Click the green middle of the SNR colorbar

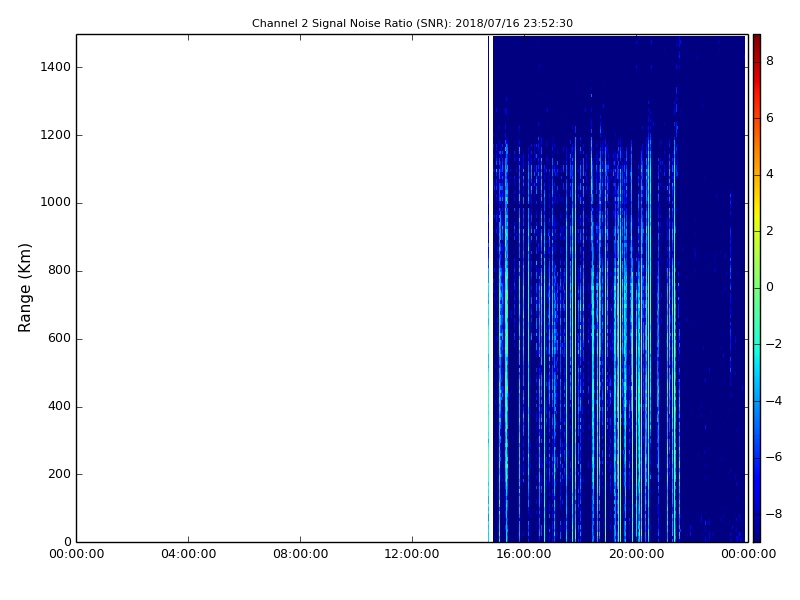(757, 288)
